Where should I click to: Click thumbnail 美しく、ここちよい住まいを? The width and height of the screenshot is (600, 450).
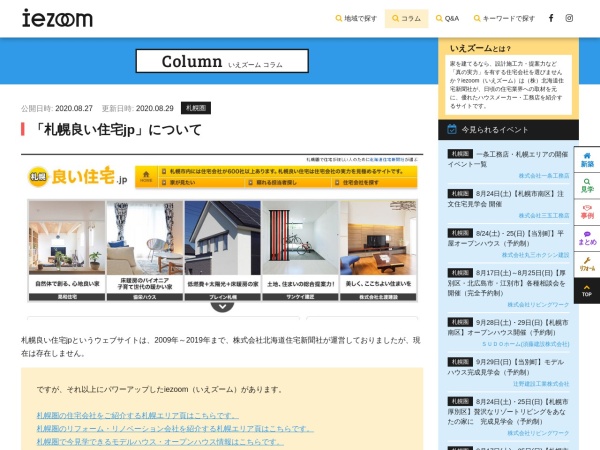point(378,251)
